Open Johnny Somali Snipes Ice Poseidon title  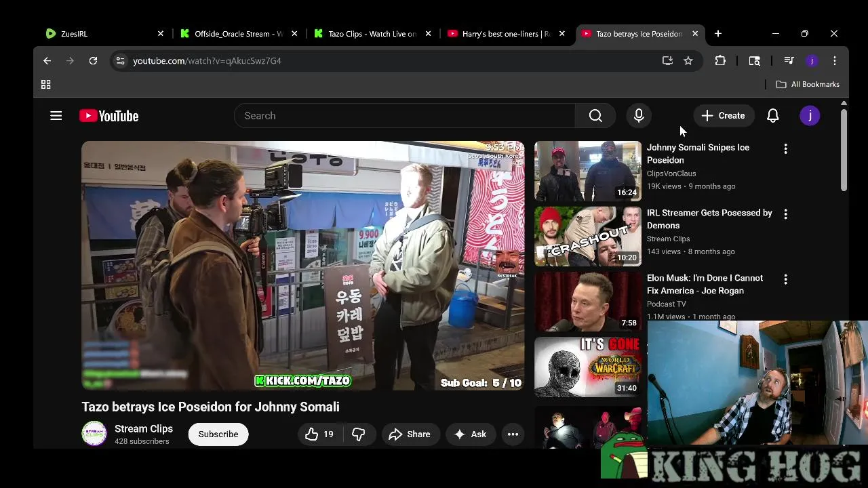(x=698, y=154)
